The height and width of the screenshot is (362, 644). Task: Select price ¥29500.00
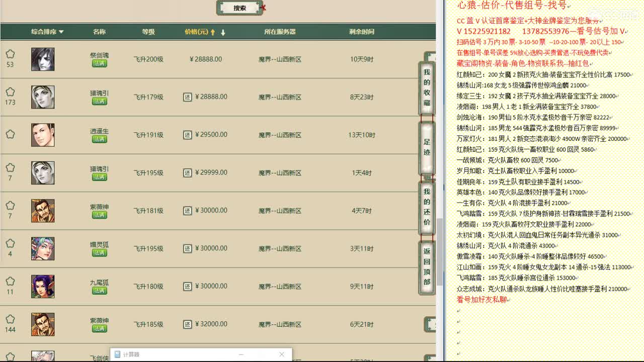pos(211,135)
